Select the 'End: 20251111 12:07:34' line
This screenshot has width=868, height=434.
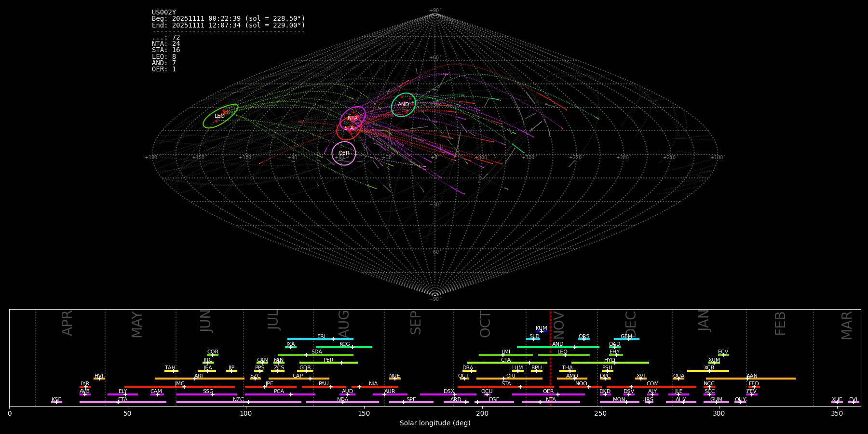click(229, 25)
